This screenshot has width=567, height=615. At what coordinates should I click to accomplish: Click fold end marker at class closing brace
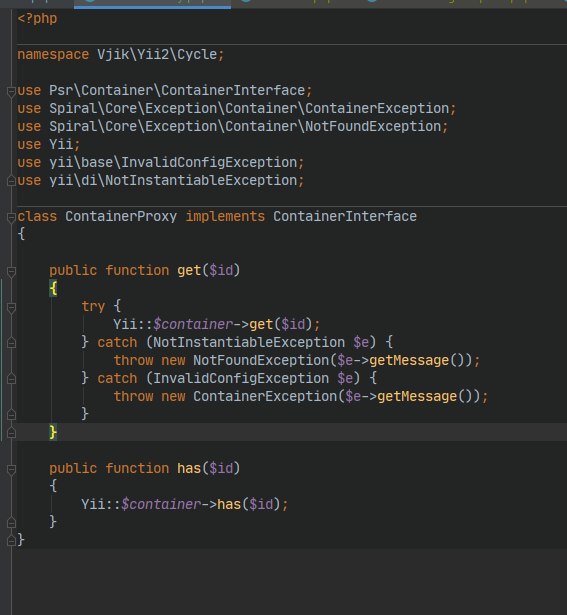pyautogui.click(x=11, y=541)
